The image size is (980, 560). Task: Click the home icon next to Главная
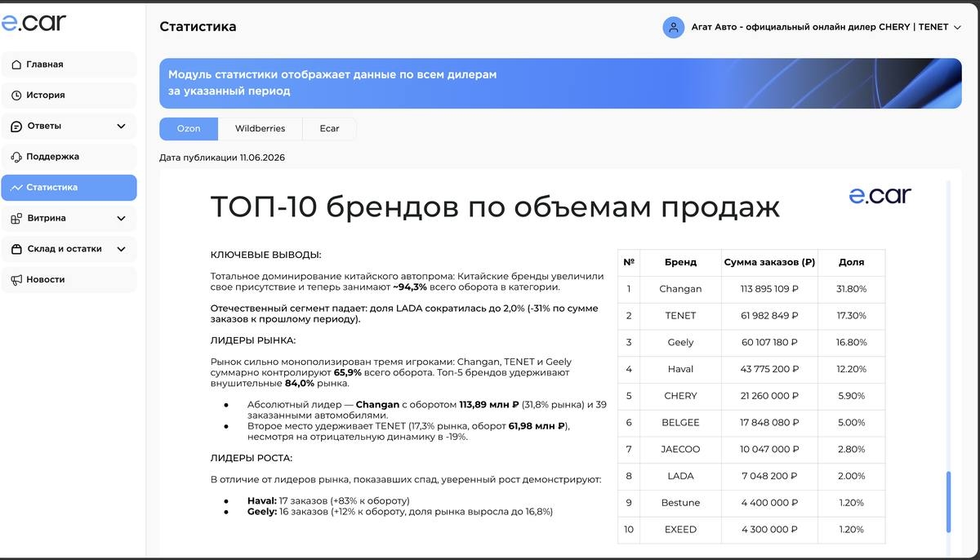pos(16,64)
